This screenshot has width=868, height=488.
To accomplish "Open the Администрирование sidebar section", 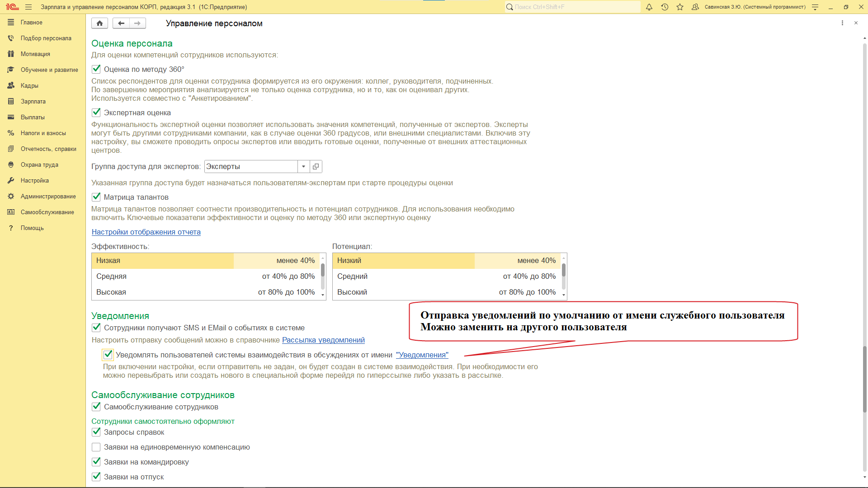I will pos(48,197).
